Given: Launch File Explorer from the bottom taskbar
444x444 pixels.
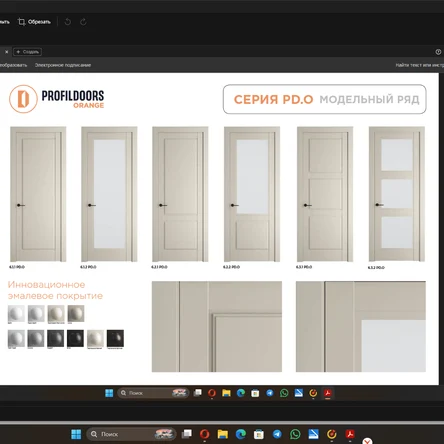Looking at the screenshot, I should (x=223, y=434).
